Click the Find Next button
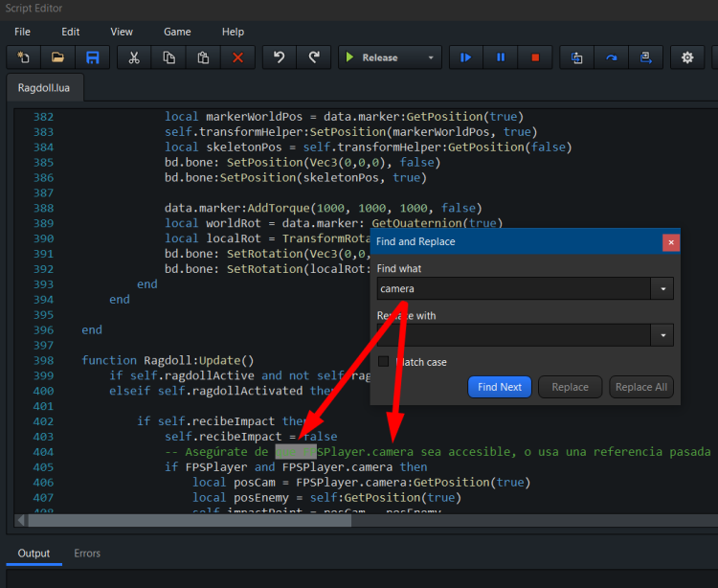The height and width of the screenshot is (588, 718). pos(500,387)
